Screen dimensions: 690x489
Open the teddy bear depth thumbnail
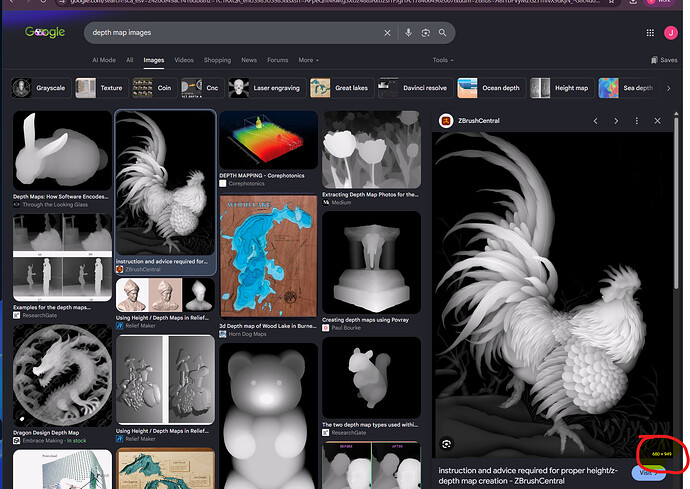(x=268, y=416)
